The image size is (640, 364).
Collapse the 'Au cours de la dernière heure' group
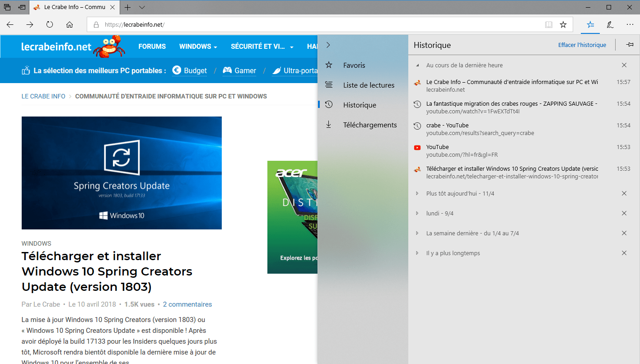pos(417,65)
